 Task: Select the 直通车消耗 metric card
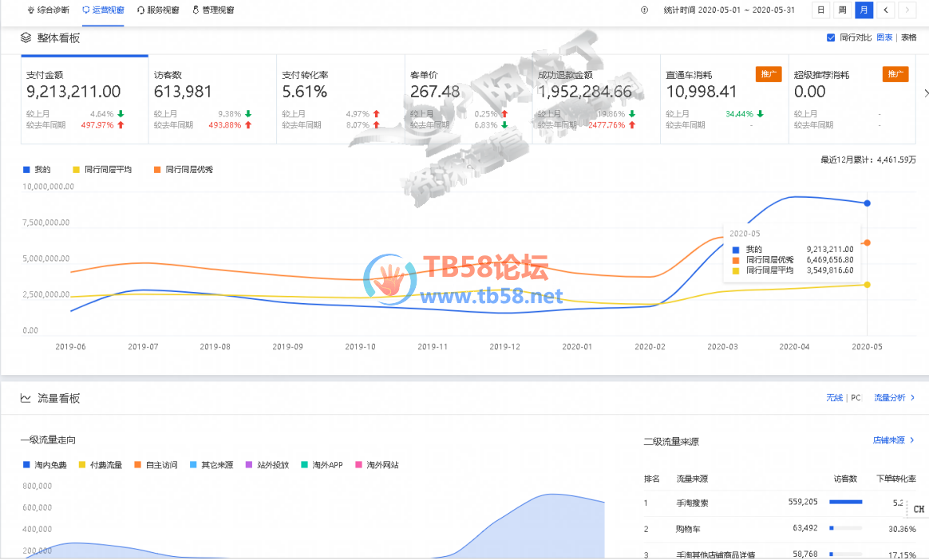point(725,99)
